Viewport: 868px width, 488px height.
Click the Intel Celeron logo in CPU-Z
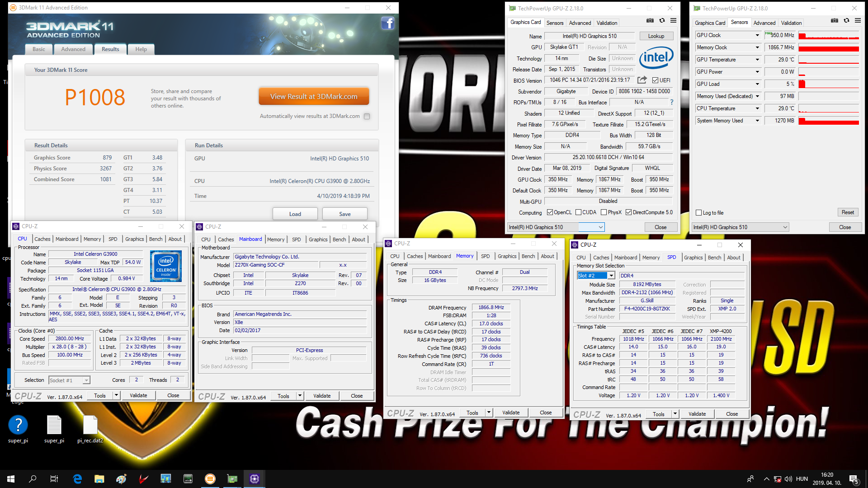[165, 266]
